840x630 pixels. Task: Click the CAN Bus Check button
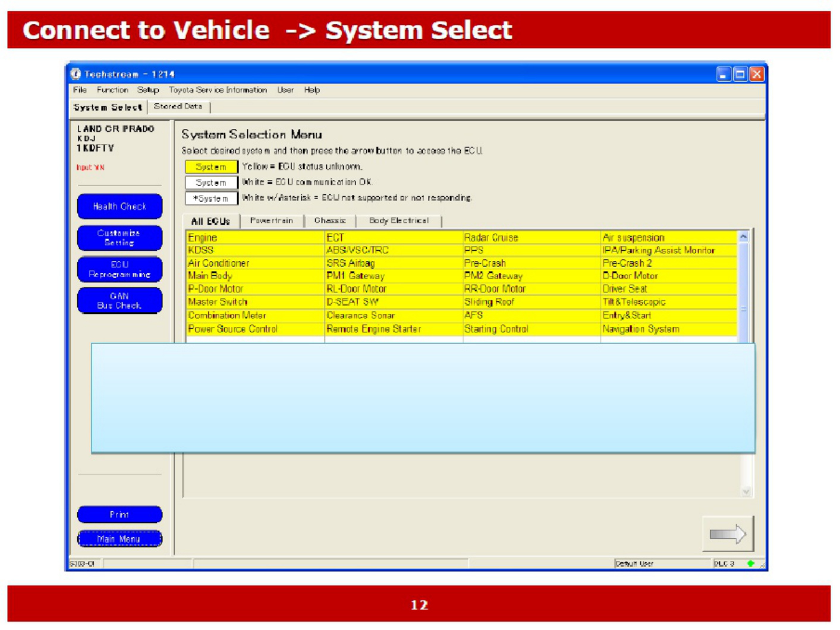coord(119,301)
